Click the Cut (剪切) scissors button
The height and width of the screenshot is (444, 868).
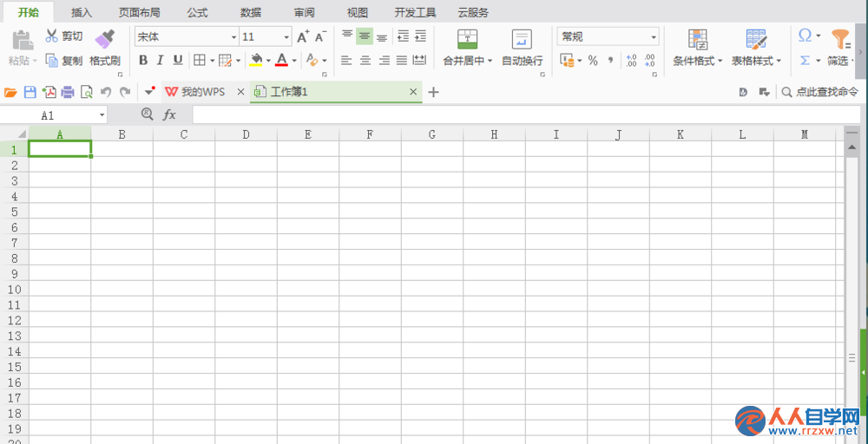click(63, 36)
